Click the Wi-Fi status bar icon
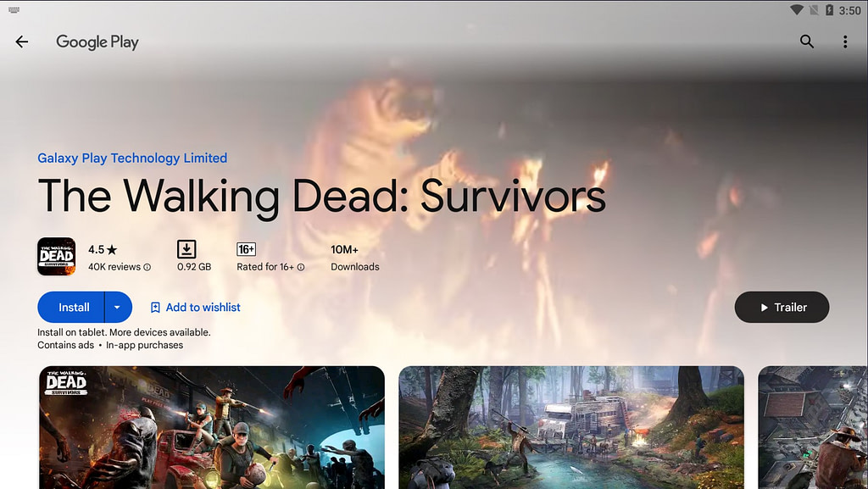 click(x=798, y=8)
